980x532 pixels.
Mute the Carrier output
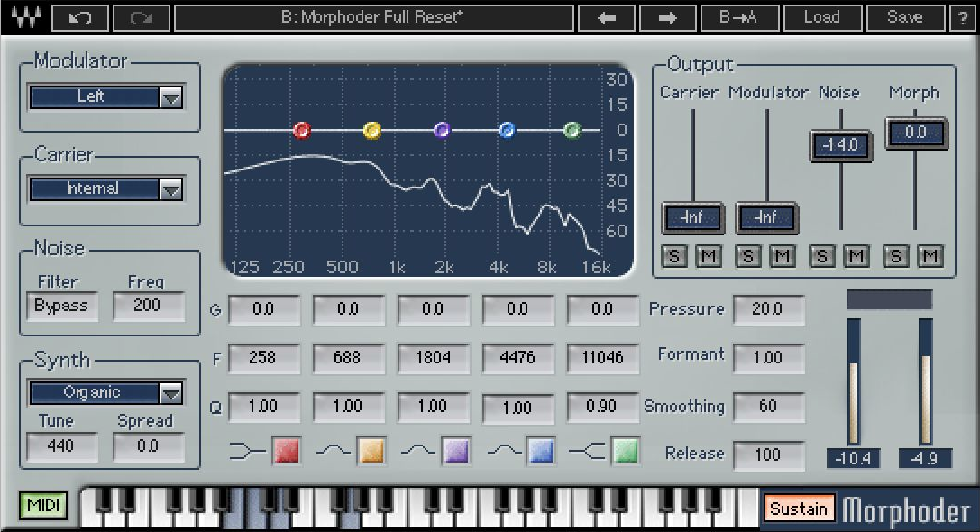[x=709, y=256]
